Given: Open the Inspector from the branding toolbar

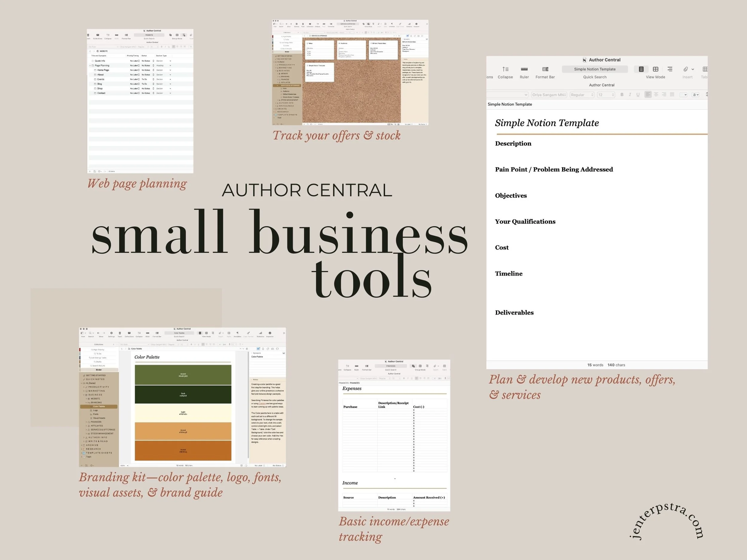Looking at the screenshot, I should point(270,333).
